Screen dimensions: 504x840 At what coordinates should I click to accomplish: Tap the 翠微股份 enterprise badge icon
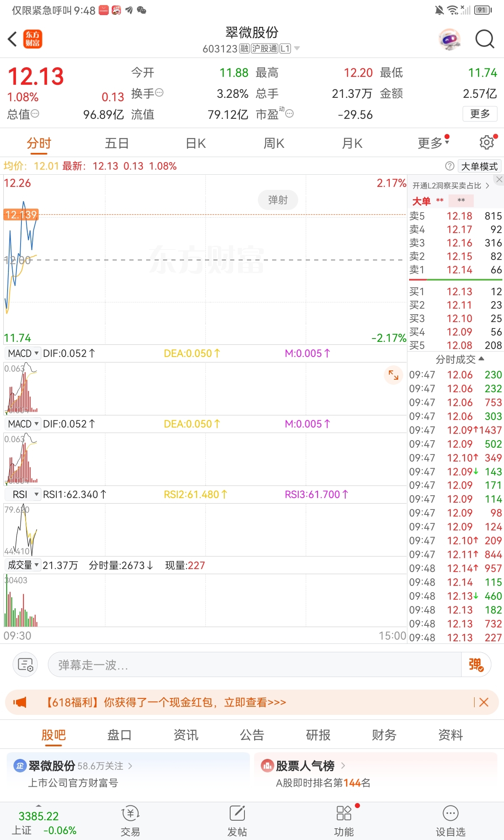[x=20, y=766]
